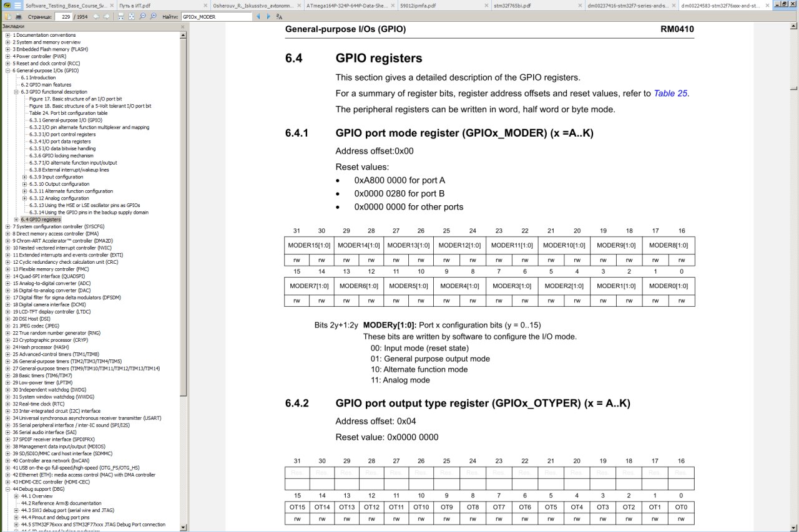Follow the Table 25 link

670,94
